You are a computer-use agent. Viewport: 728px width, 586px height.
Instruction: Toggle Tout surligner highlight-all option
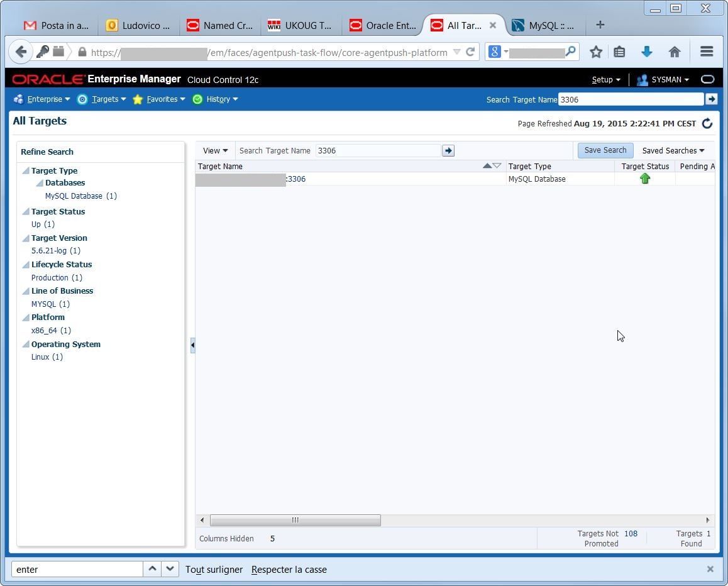214,569
